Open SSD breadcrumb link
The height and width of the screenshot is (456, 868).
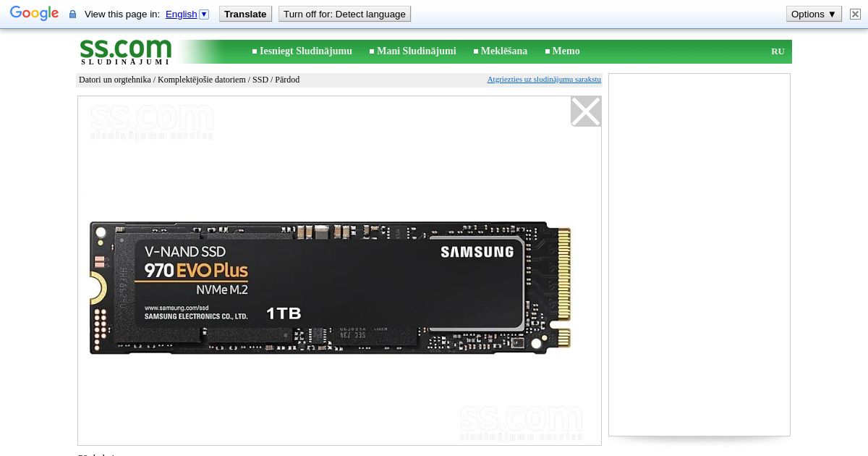coord(260,80)
